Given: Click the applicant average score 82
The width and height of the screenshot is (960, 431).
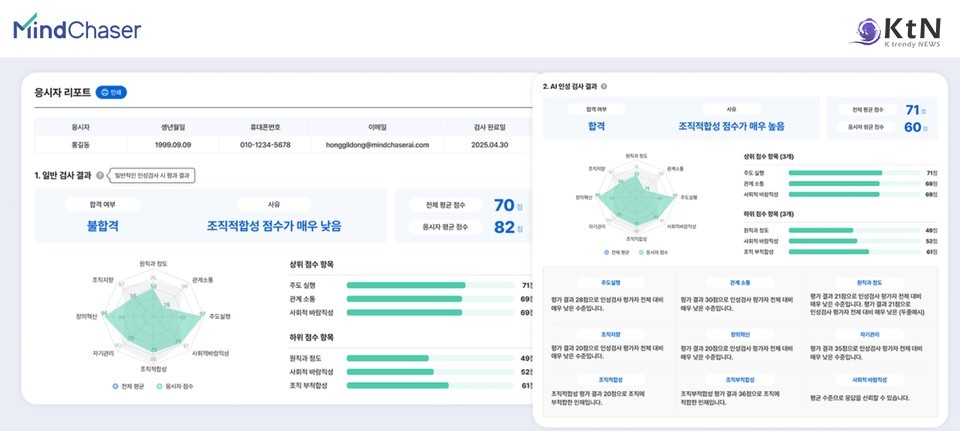Looking at the screenshot, I should [x=504, y=227].
